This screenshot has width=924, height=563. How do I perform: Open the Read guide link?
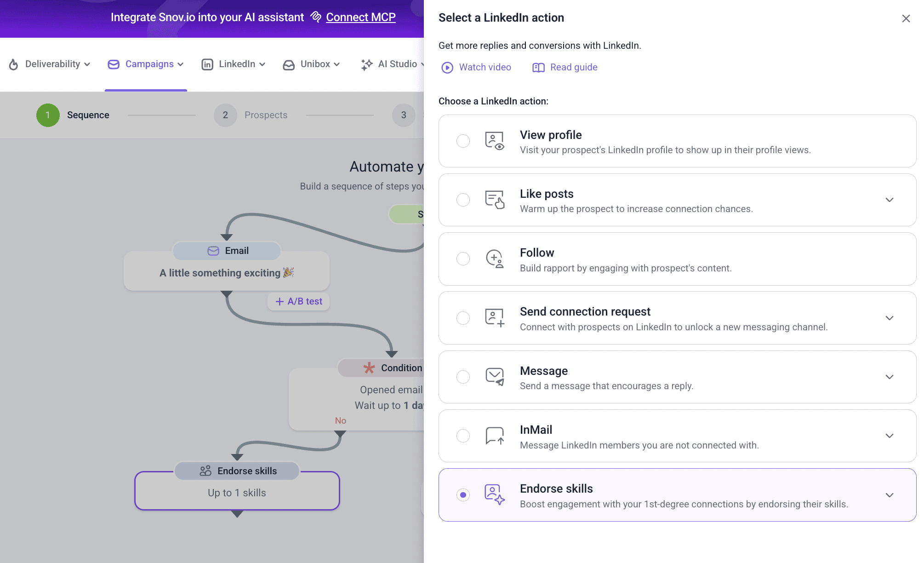[565, 67]
